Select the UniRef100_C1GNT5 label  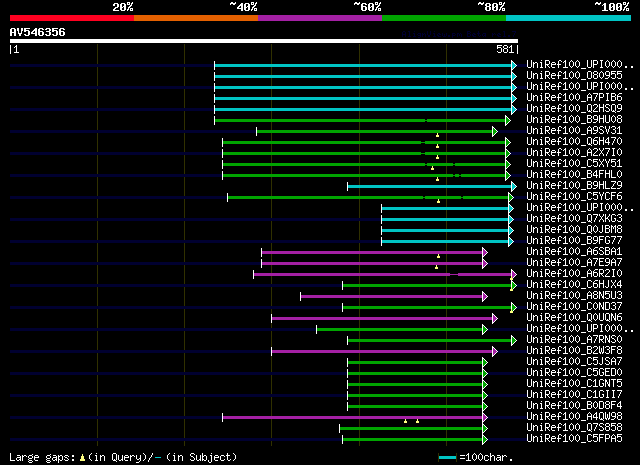(x=574, y=384)
